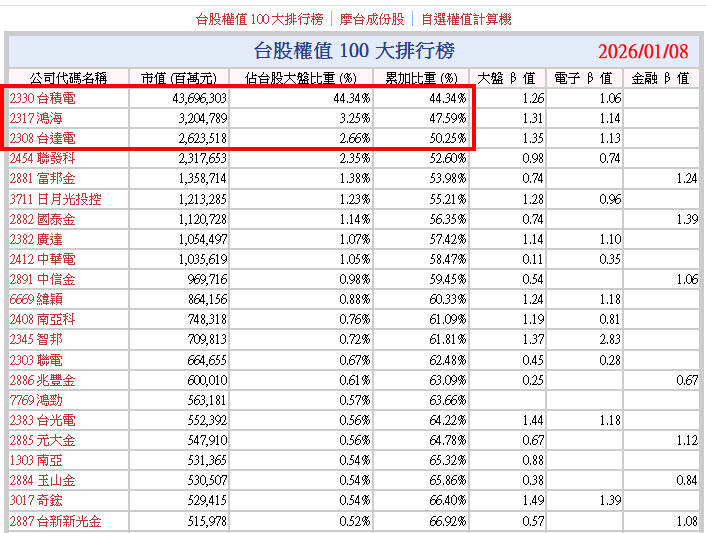The width and height of the screenshot is (707, 533).
Task: Open the 2887 台新新光金 link
Action: (x=55, y=521)
